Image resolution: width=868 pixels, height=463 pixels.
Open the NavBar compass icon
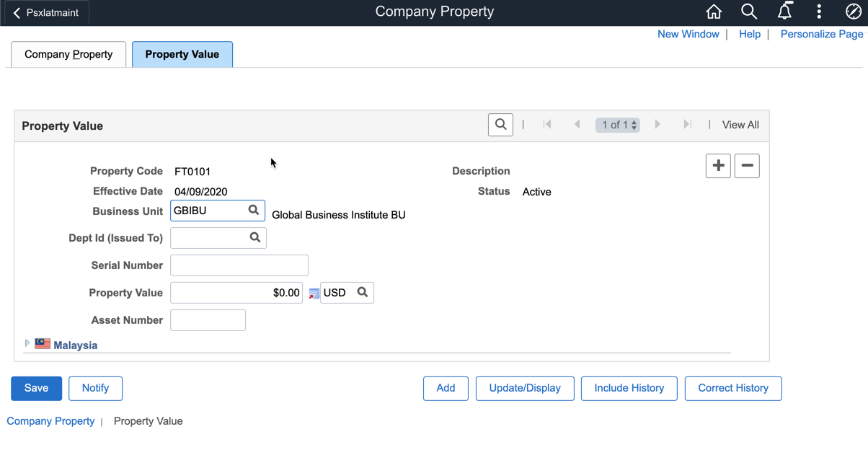[x=853, y=12]
